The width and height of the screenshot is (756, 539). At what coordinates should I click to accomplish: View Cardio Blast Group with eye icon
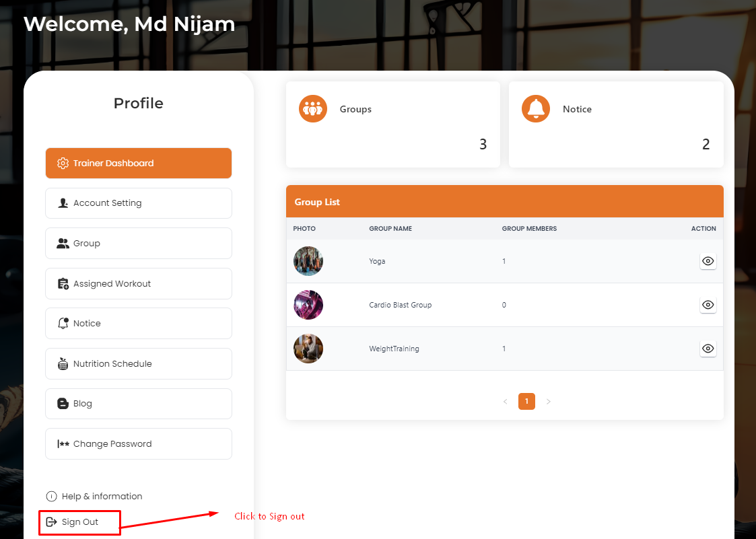[x=708, y=305]
